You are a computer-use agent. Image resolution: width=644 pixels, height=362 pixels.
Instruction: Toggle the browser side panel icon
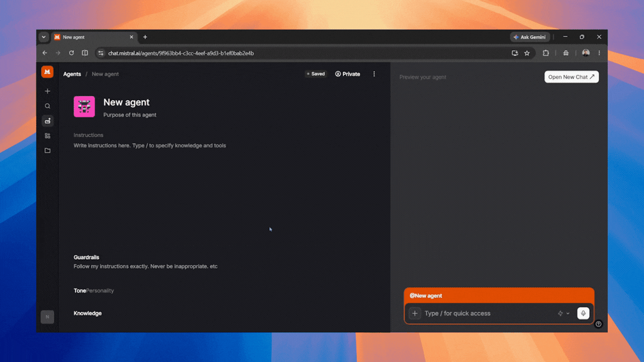(85, 53)
